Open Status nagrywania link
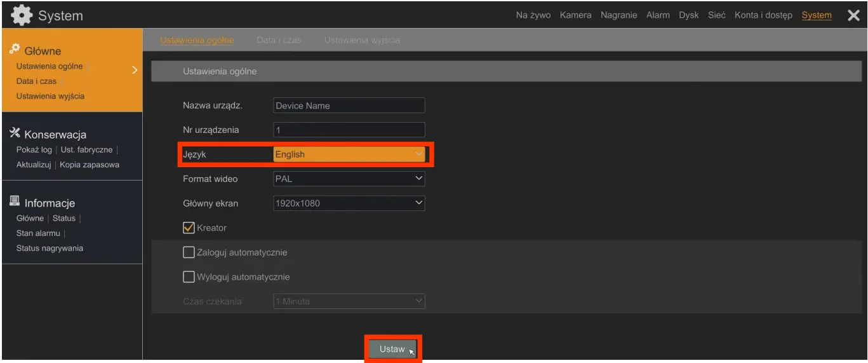The width and height of the screenshot is (868, 363). click(50, 248)
